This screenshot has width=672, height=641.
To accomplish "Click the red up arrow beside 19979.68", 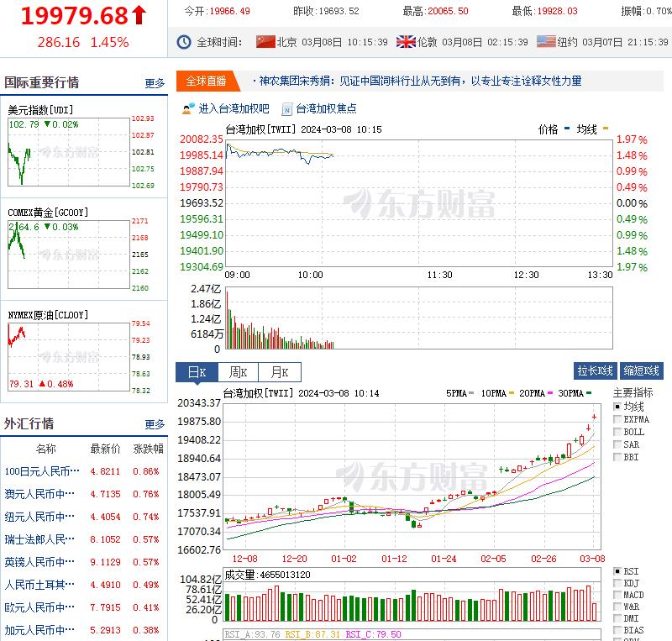I will [x=139, y=15].
